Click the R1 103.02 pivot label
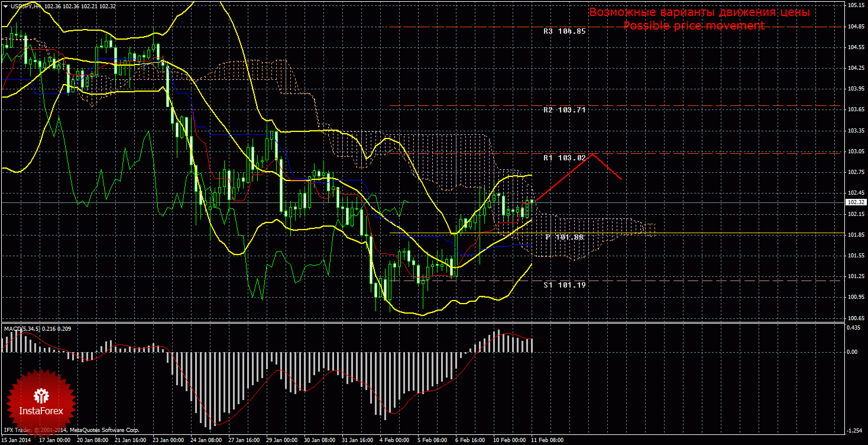Image resolution: width=868 pixels, height=445 pixels. 564,157
